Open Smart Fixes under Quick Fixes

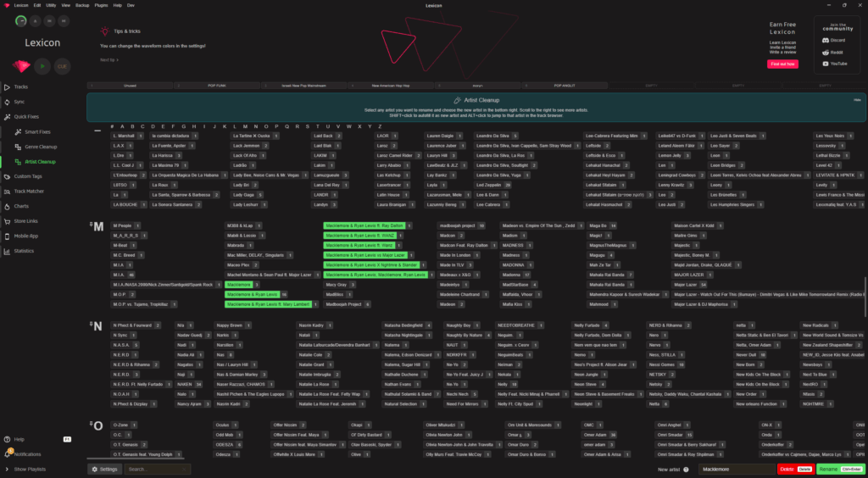pos(37,131)
